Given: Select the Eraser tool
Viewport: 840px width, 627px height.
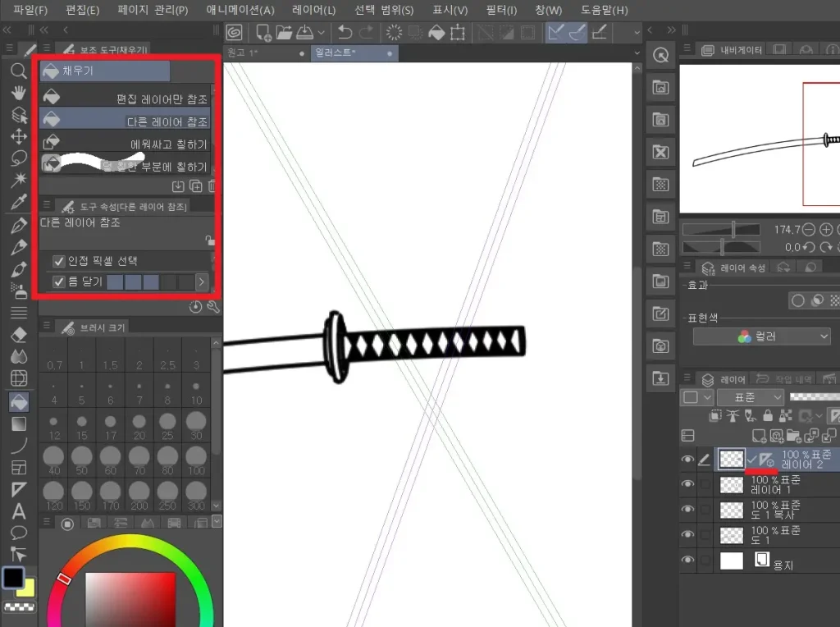Looking at the screenshot, I should pyautogui.click(x=19, y=335).
